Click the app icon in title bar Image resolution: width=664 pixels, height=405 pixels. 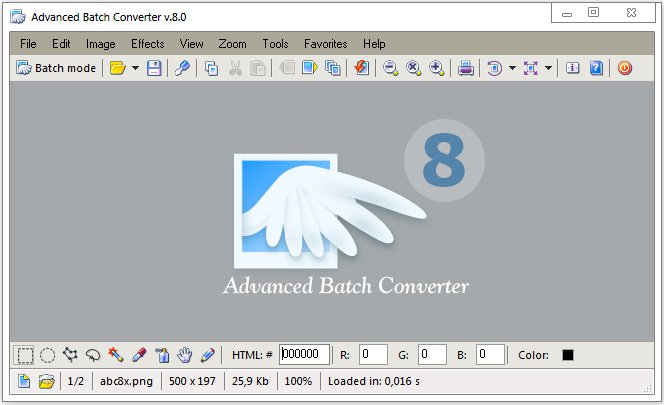pos(18,17)
